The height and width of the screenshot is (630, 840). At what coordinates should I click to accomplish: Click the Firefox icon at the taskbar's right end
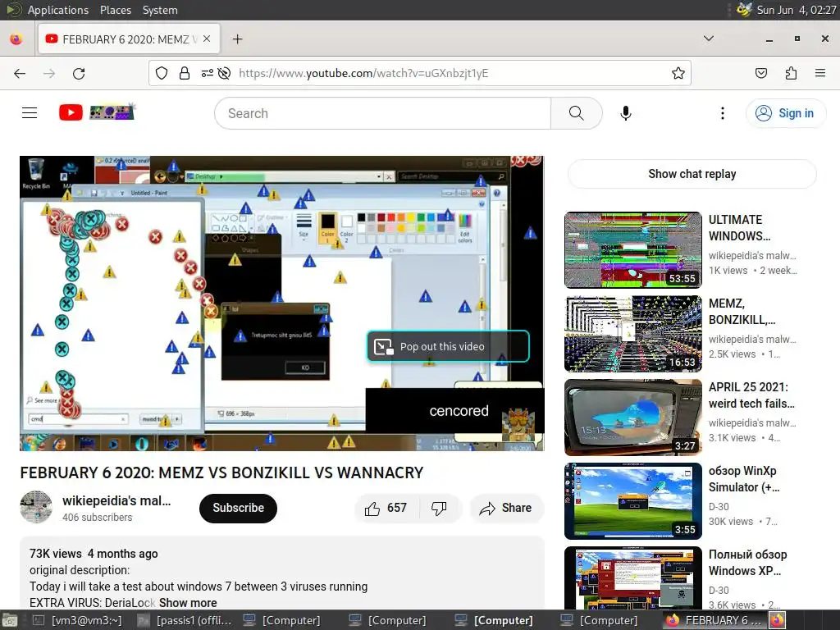778,620
